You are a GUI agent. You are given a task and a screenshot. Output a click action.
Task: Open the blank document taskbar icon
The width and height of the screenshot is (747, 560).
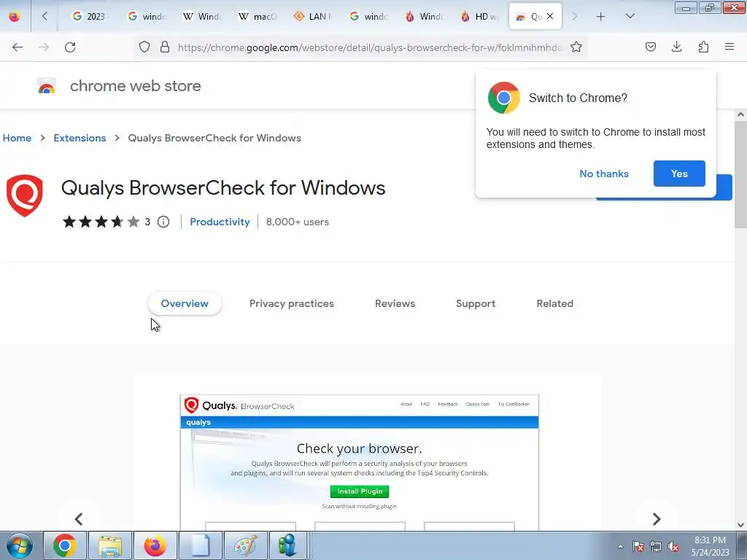[x=201, y=545]
